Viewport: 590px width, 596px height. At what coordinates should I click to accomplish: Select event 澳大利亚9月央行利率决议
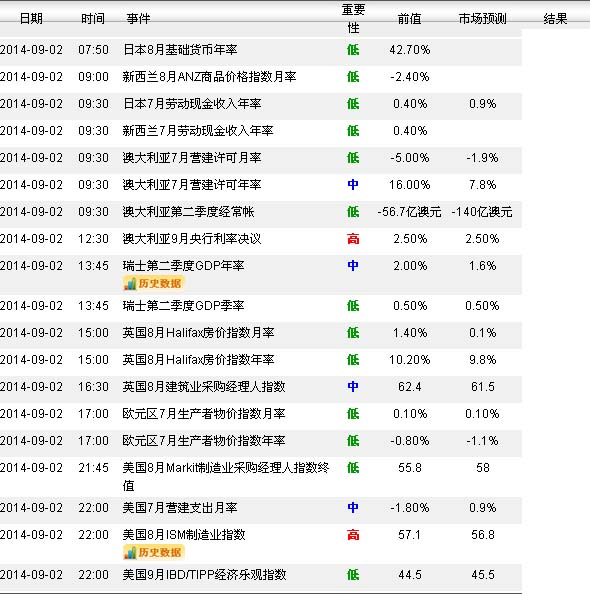(x=192, y=239)
